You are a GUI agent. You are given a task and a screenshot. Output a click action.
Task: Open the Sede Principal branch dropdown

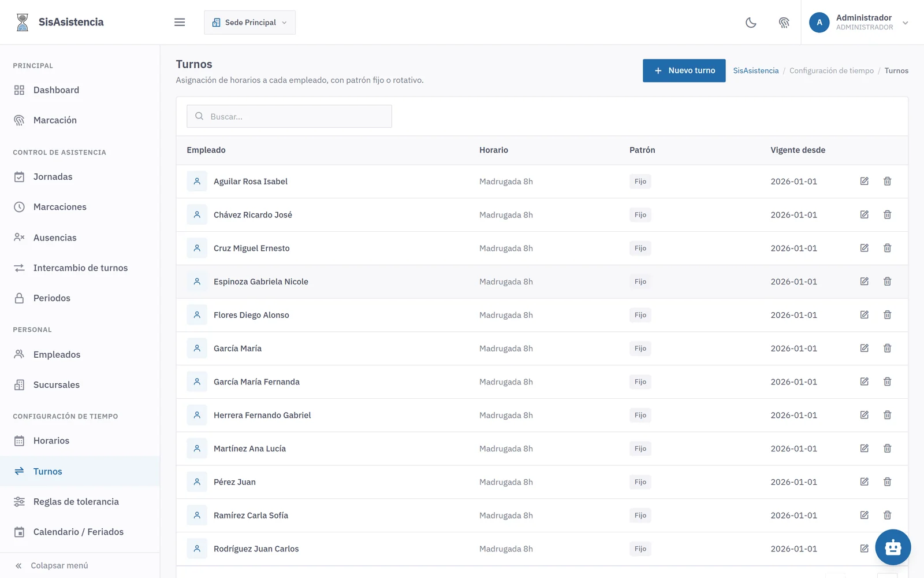point(249,23)
